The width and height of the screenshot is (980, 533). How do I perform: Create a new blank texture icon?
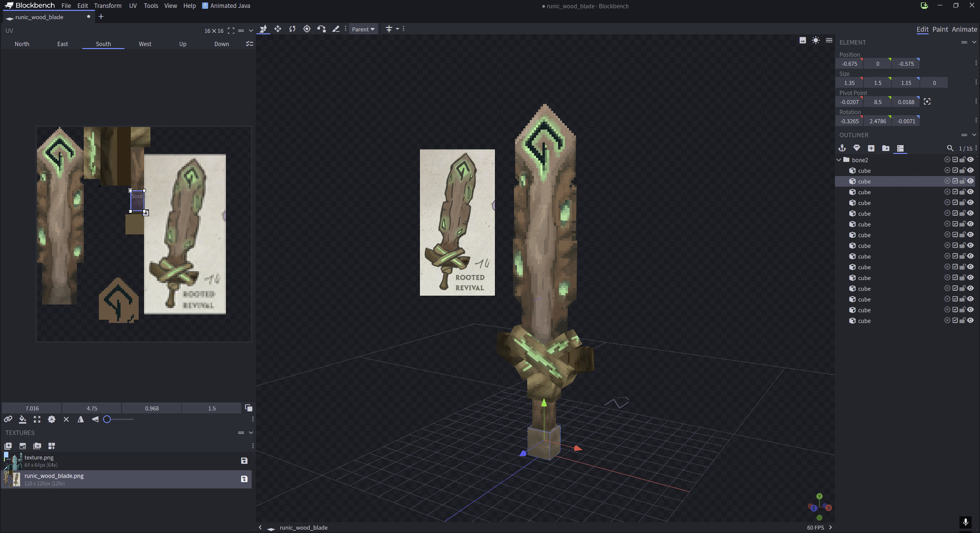8,446
